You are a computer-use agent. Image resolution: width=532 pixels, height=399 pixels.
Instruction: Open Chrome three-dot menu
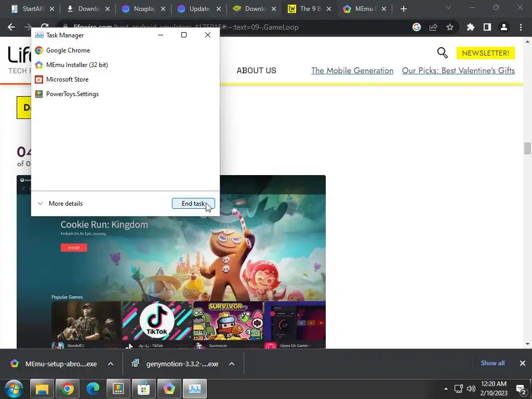521,27
